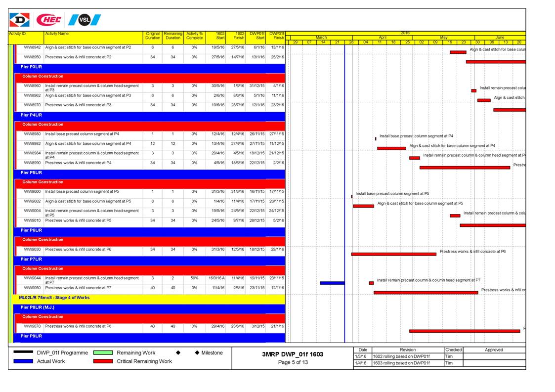Click the May month header in the timeline

click(x=444, y=37)
